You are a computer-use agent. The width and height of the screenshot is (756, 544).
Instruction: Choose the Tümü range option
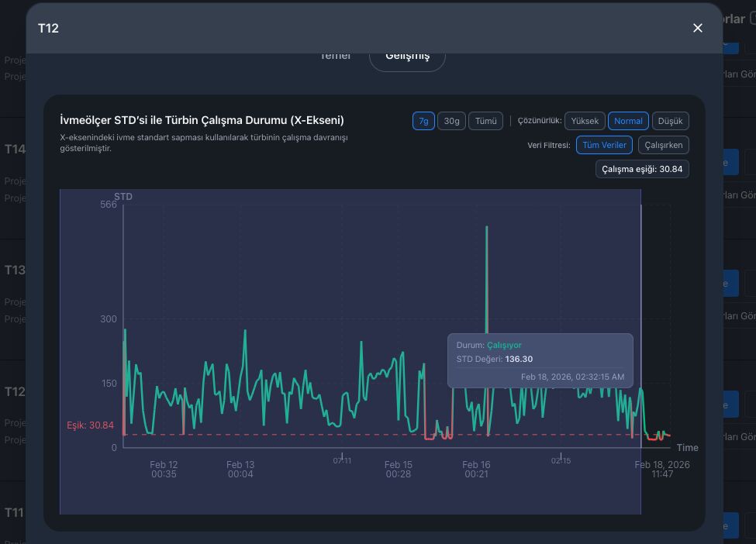tap(485, 121)
